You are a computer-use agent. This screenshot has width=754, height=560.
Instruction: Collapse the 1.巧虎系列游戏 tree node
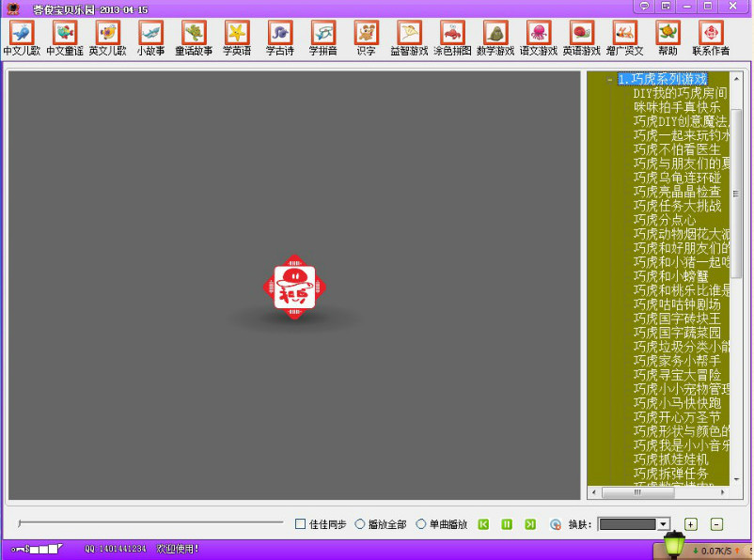(609, 80)
